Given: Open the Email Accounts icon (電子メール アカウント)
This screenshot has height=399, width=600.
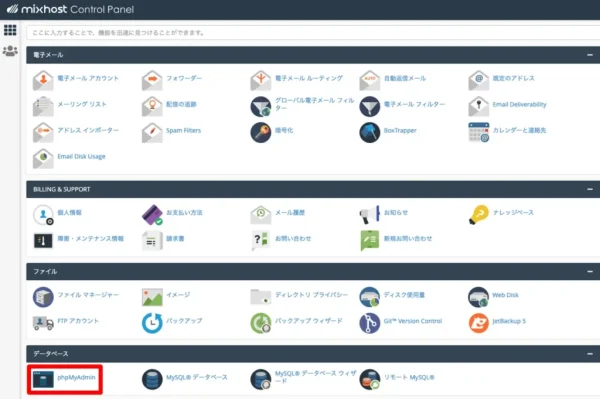Looking at the screenshot, I should pyautogui.click(x=43, y=80).
